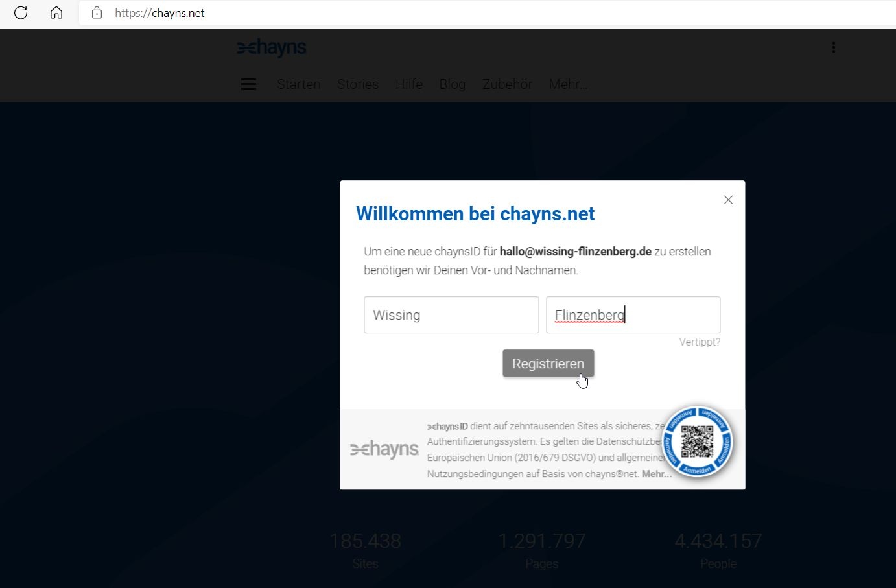This screenshot has width=896, height=588.
Task: Click the address bar showing https://chayns.net
Action: tap(487, 13)
